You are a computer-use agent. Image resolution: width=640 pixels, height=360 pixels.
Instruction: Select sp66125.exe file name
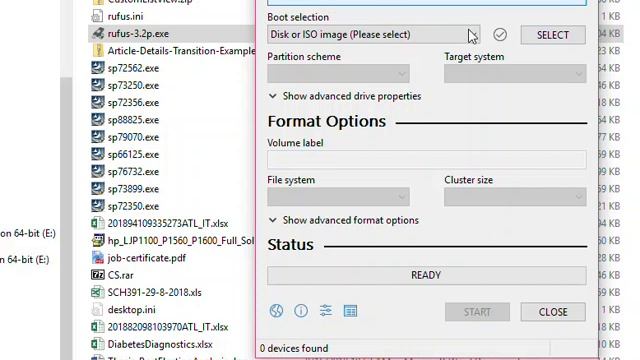click(133, 154)
